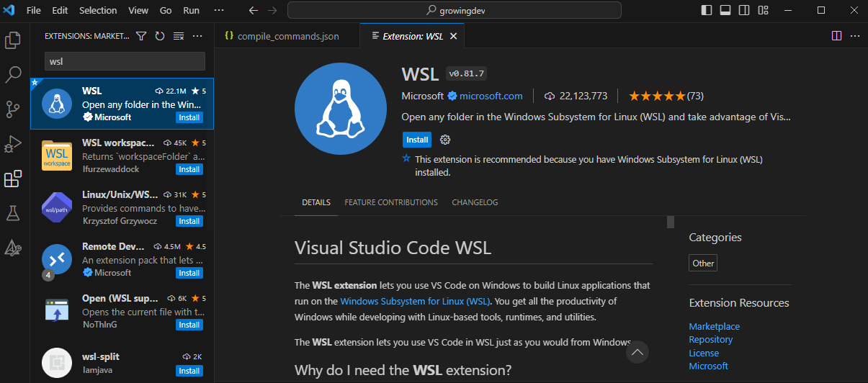Toggle primary side bar layout icon
Viewport: 868px width, 383px height.
pos(707,10)
